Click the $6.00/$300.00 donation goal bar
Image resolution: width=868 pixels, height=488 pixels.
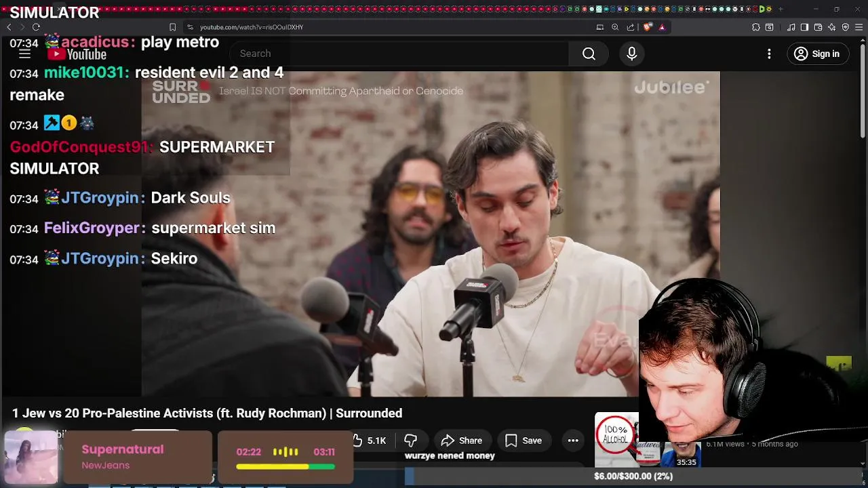coord(634,476)
